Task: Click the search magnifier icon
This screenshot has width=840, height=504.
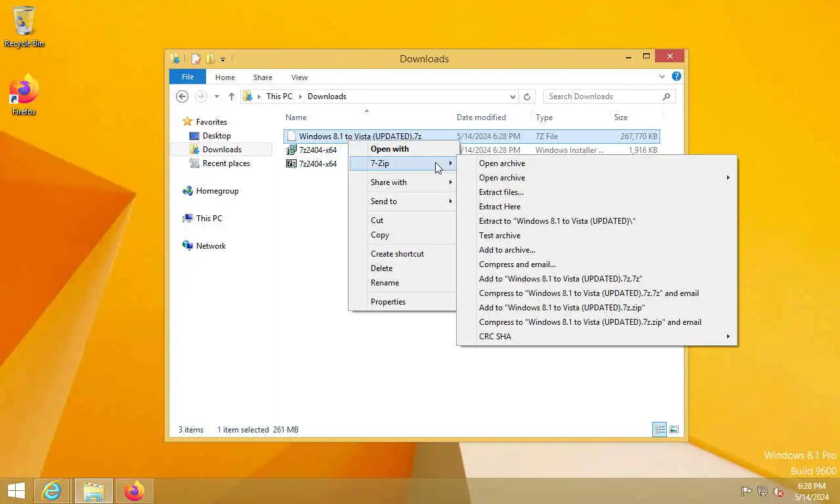Action: [x=666, y=96]
